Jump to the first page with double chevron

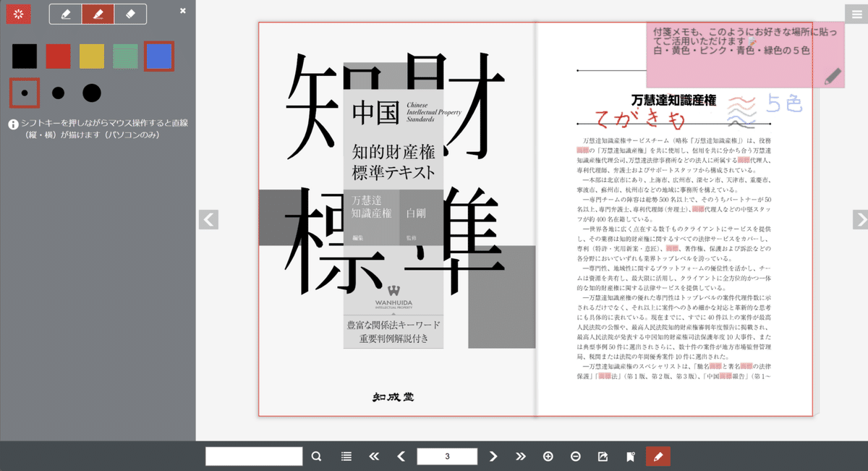(374, 456)
